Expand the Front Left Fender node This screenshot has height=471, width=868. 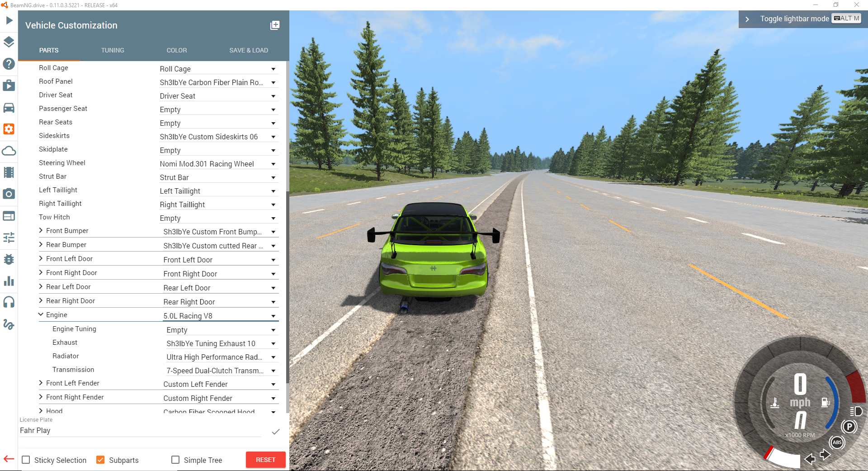[x=41, y=383]
